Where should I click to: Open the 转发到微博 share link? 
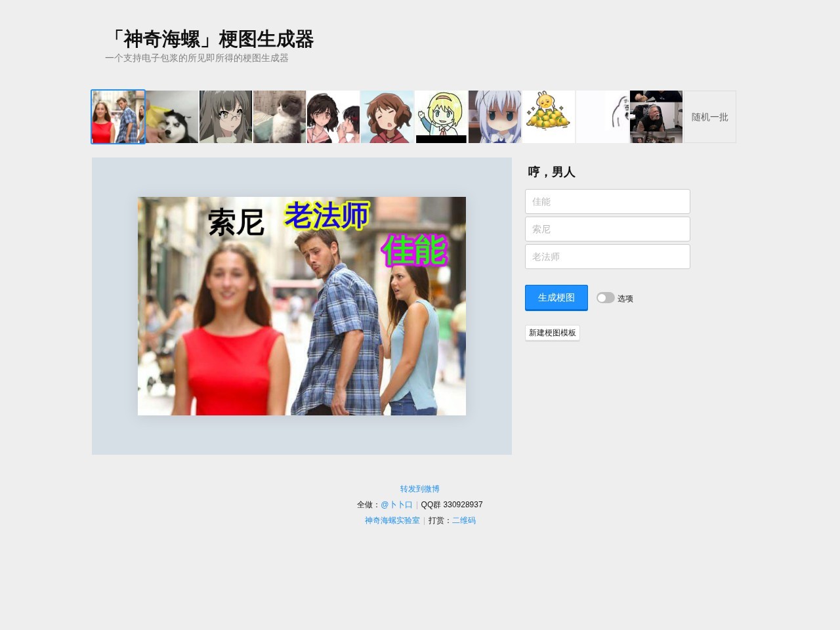[420, 489]
